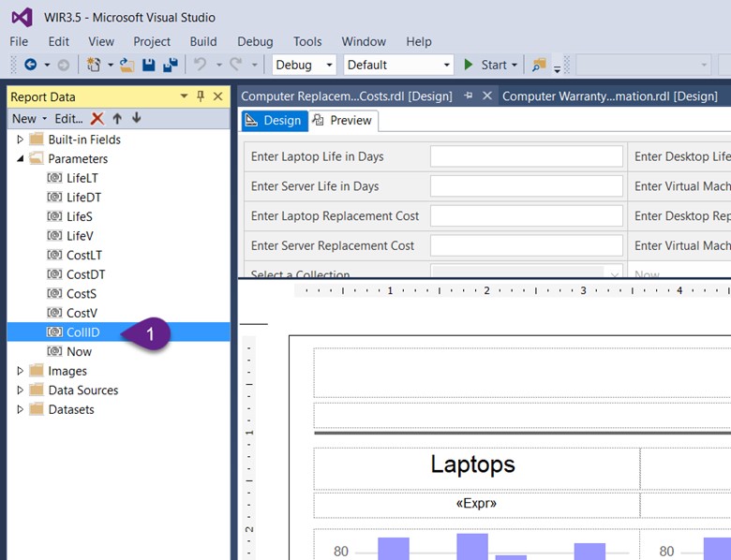The width and height of the screenshot is (731, 560).
Task: Click the Navigate Forward icon
Action: pyautogui.click(x=64, y=65)
